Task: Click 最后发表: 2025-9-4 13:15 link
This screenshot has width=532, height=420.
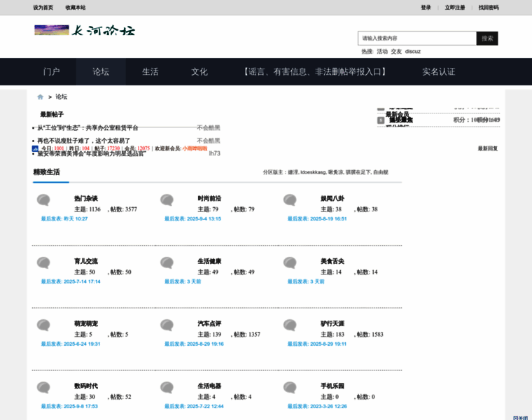Action: point(192,219)
